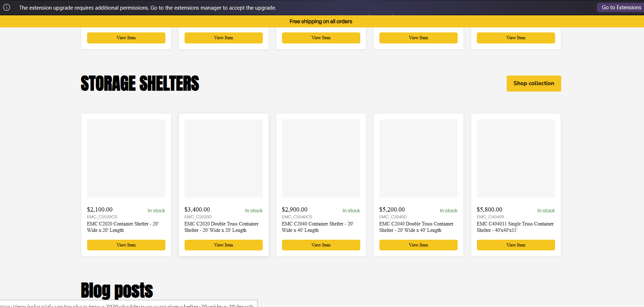Click first View Item button in top row
The width and height of the screenshot is (644, 307).
tap(126, 38)
